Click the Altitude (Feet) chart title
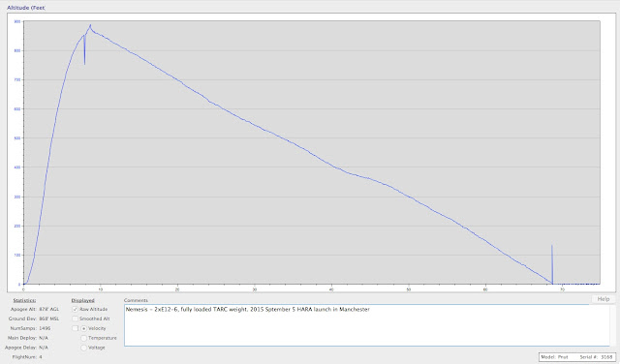Screen dimensions: 620x364 coord(26,8)
